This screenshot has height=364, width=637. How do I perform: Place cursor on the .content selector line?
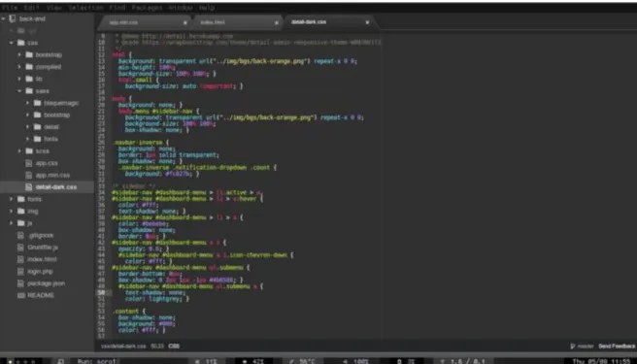pos(129,312)
